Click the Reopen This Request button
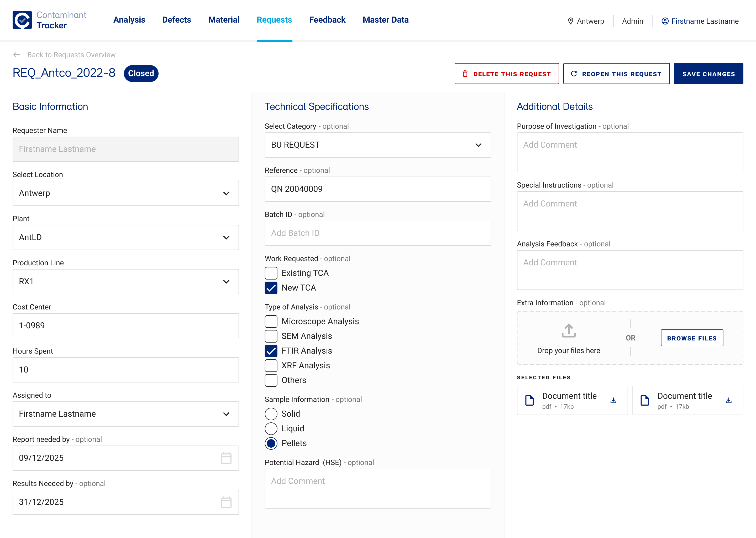 pyautogui.click(x=616, y=74)
